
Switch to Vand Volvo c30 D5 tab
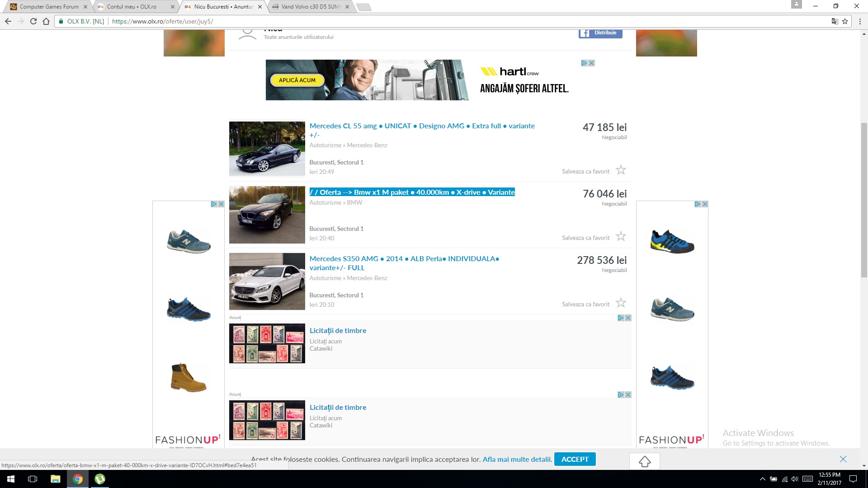[x=310, y=7]
